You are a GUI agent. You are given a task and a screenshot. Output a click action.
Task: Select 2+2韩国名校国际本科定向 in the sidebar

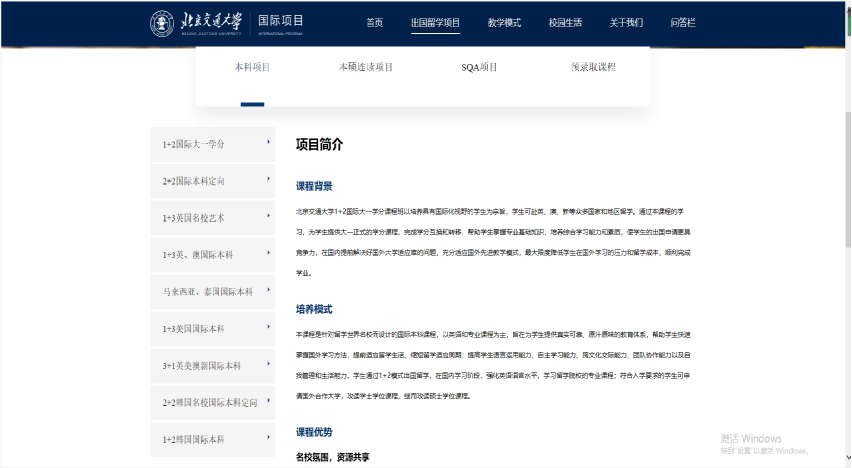[212, 403]
